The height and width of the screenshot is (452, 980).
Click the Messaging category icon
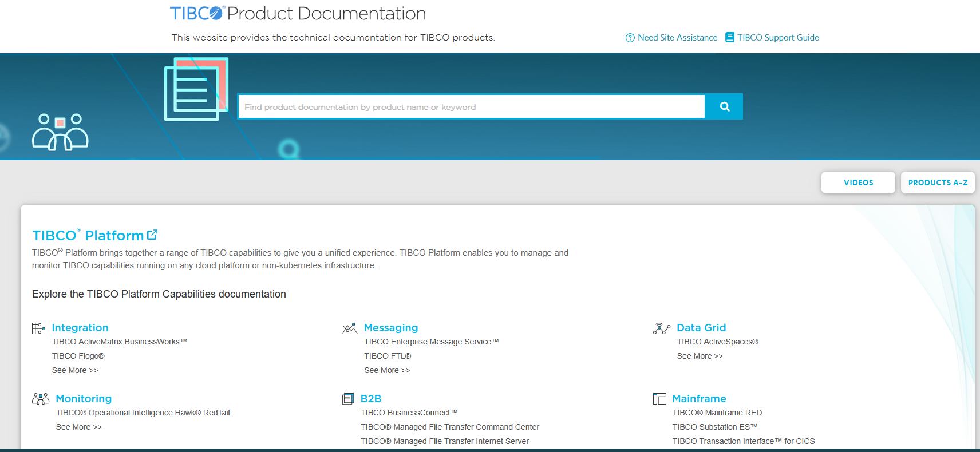pyautogui.click(x=350, y=328)
